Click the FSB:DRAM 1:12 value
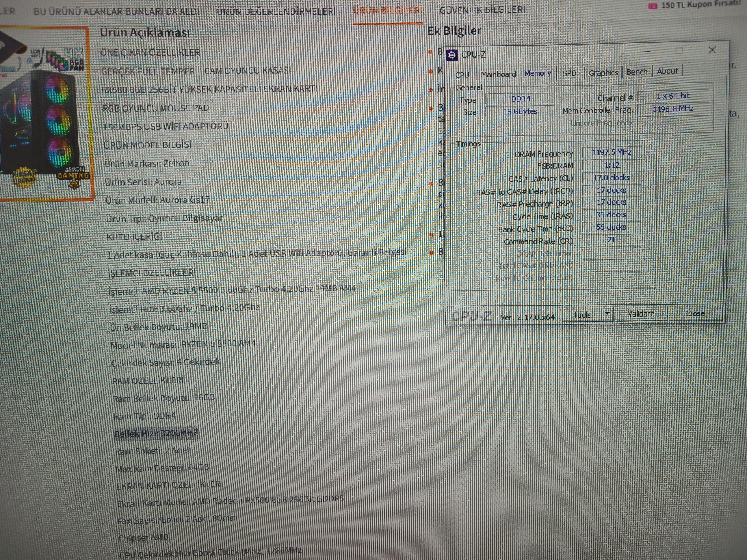This screenshot has width=747, height=560. 612,165
